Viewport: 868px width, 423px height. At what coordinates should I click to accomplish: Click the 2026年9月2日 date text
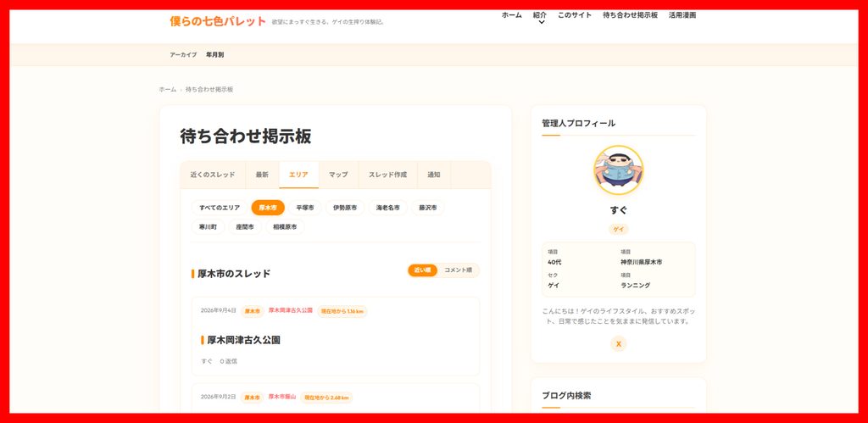click(218, 397)
